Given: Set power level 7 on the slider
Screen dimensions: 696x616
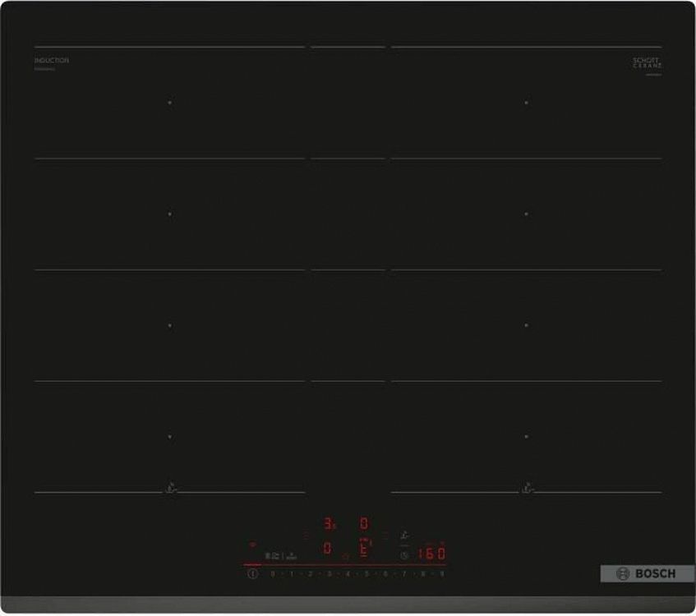Looking at the screenshot, I should pos(404,574).
